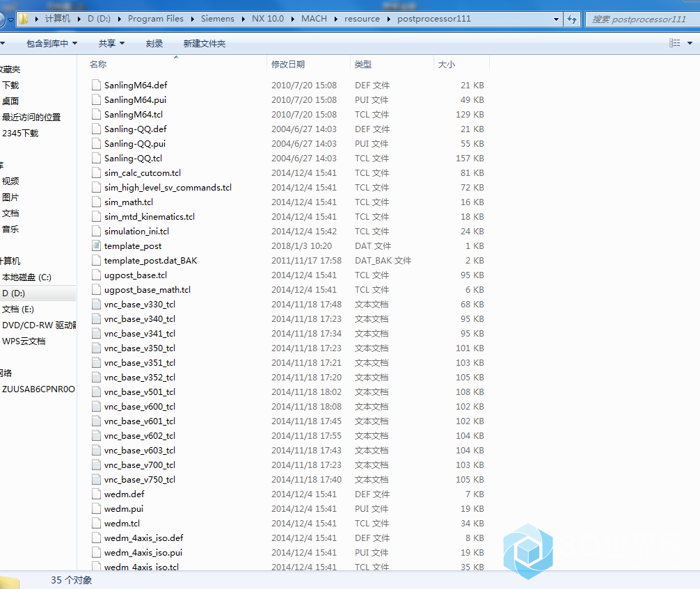Image resolution: width=700 pixels, height=589 pixels.
Task: Click the vnc_base_v350_tcl document icon
Action: pyautogui.click(x=96, y=348)
